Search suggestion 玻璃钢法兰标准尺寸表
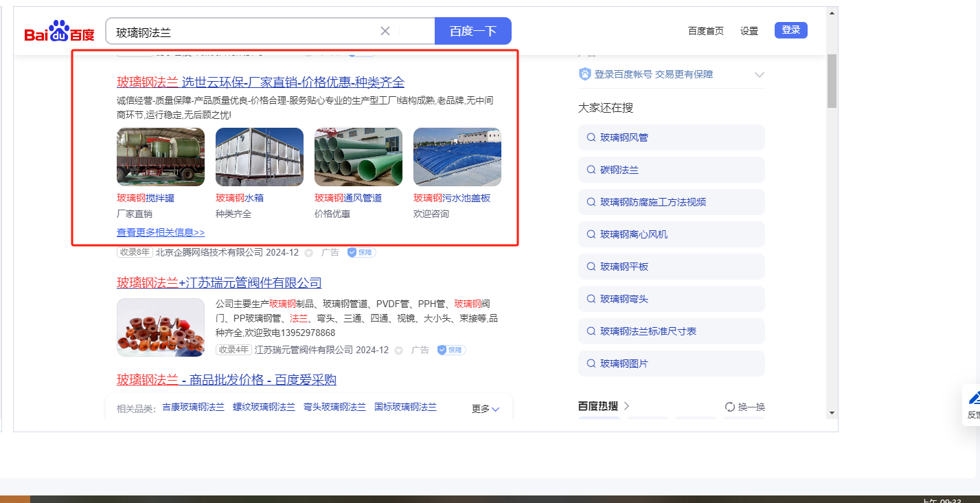 point(672,331)
